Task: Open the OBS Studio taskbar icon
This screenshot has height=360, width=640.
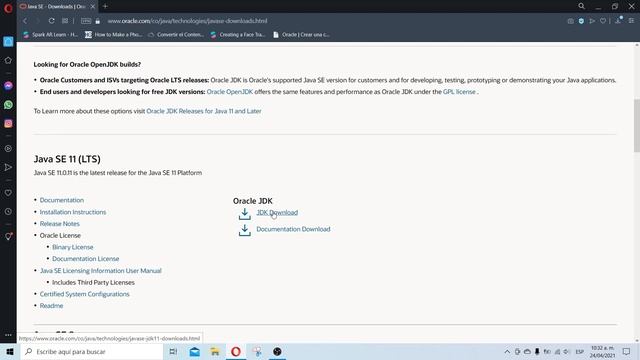Action: click(277, 351)
